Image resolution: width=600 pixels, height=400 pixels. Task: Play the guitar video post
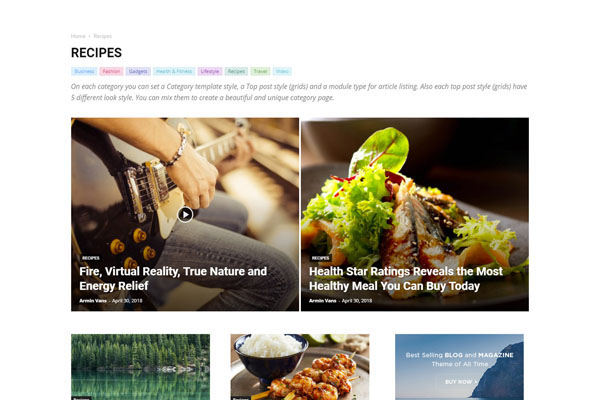[x=185, y=214]
